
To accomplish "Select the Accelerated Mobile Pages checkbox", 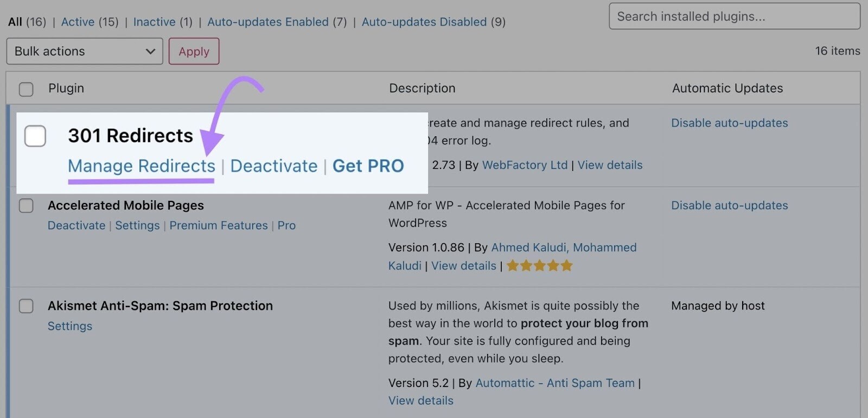I will tap(25, 206).
